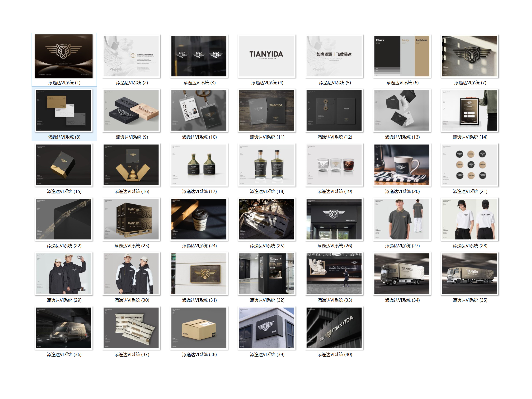This screenshot has width=532, height=399.
Task: Select the ID badge lanyard thumbnail (10)
Action: pos(199,110)
